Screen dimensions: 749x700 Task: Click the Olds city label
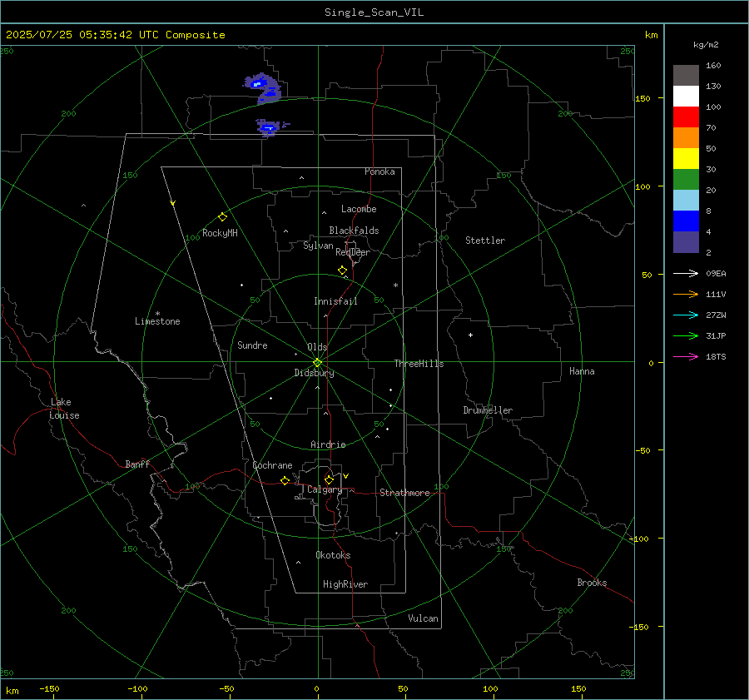pos(317,347)
